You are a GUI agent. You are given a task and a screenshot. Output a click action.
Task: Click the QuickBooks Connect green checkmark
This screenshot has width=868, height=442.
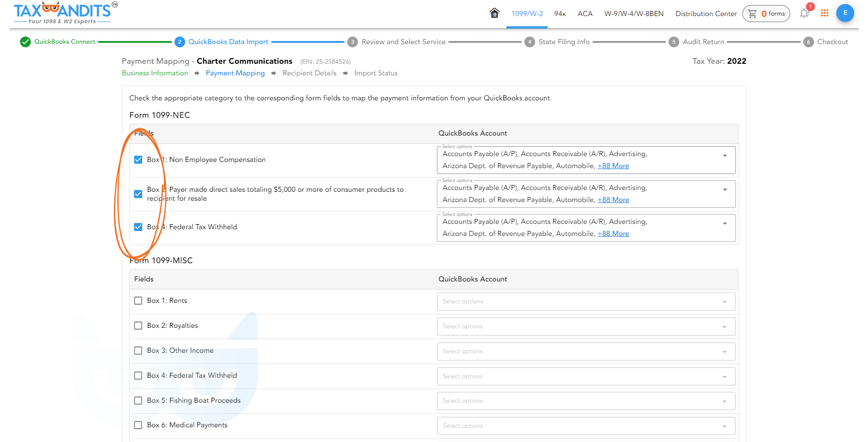point(25,42)
